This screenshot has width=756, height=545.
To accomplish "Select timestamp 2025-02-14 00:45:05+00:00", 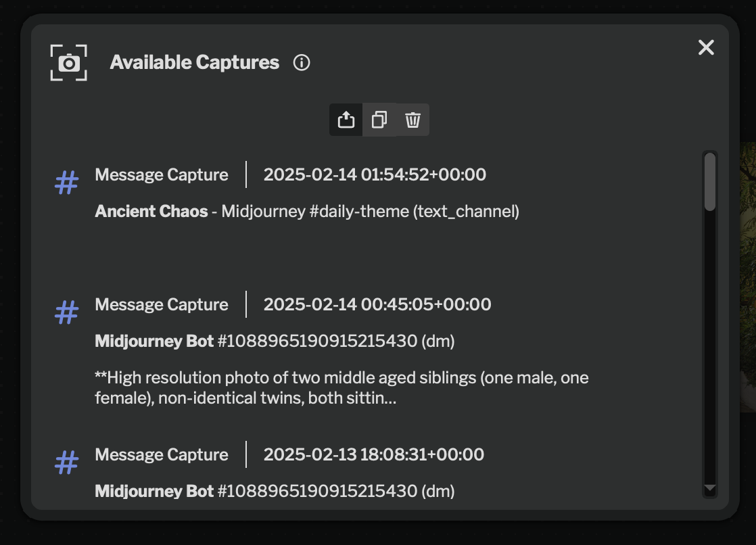I will pos(377,304).
